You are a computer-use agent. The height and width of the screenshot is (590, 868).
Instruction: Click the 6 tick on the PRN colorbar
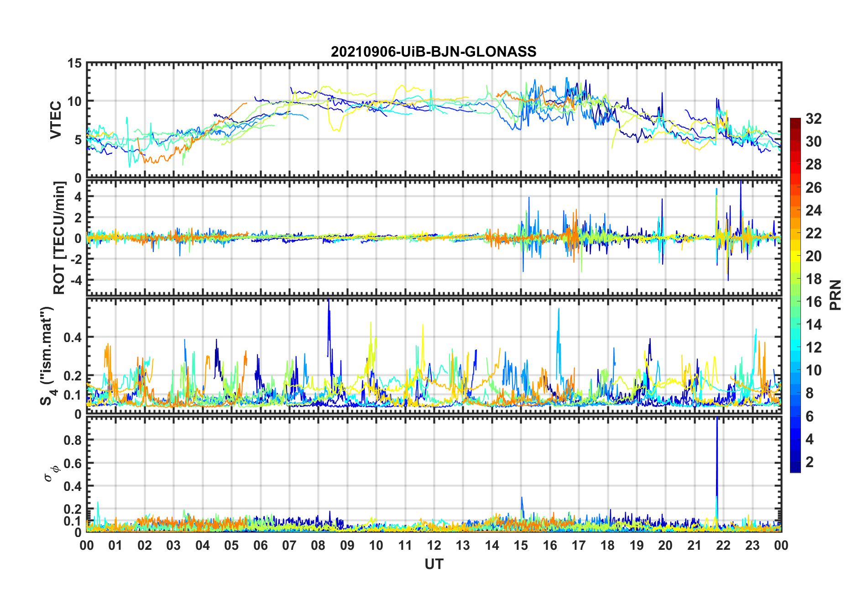pos(810,416)
